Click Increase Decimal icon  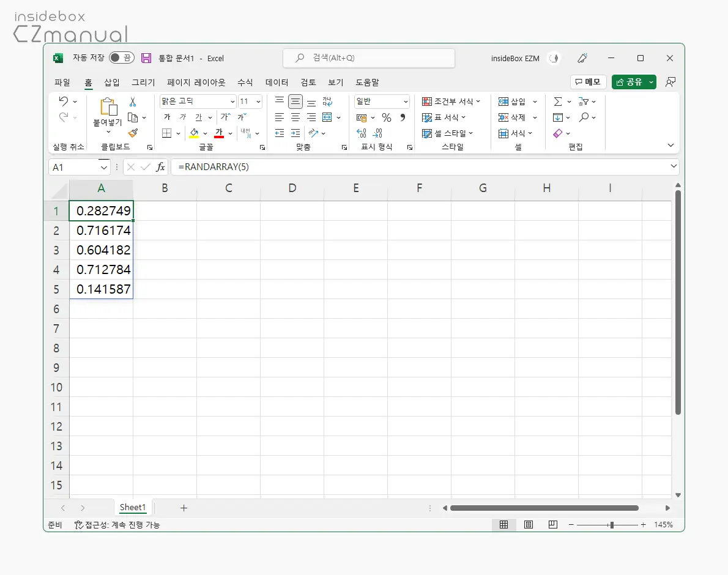point(362,133)
